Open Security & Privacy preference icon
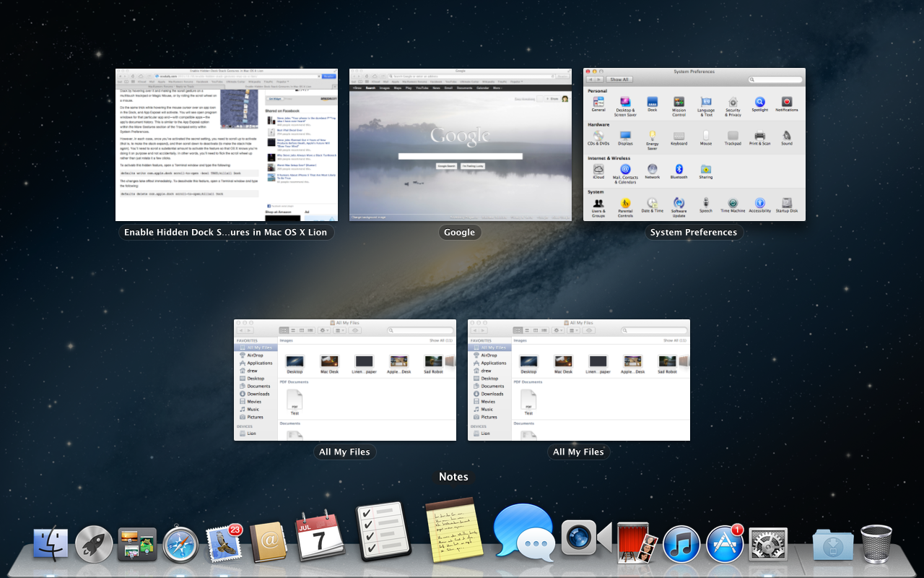The width and height of the screenshot is (924, 578). tap(733, 105)
